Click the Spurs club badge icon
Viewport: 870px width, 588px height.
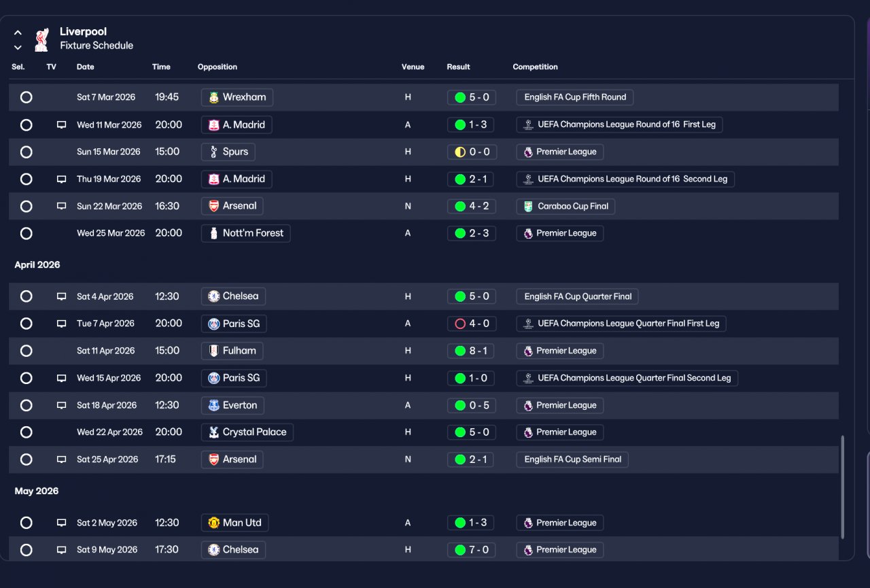(x=213, y=152)
